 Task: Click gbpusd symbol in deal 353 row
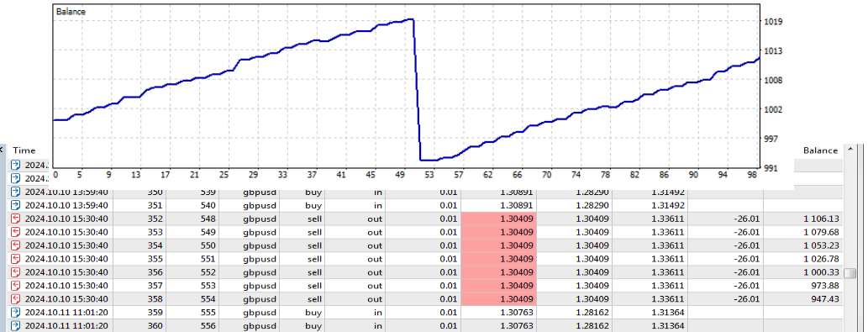(x=259, y=232)
